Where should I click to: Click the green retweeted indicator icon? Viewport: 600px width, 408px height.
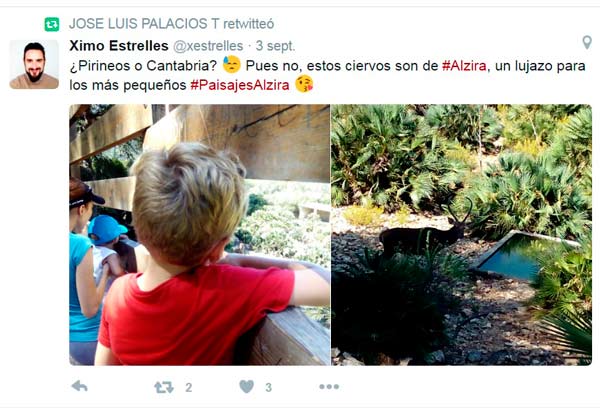click(52, 24)
